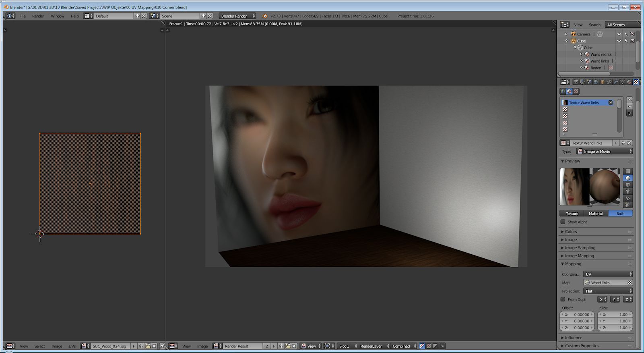Open the File menu
This screenshot has width=644, height=353.
coord(23,16)
